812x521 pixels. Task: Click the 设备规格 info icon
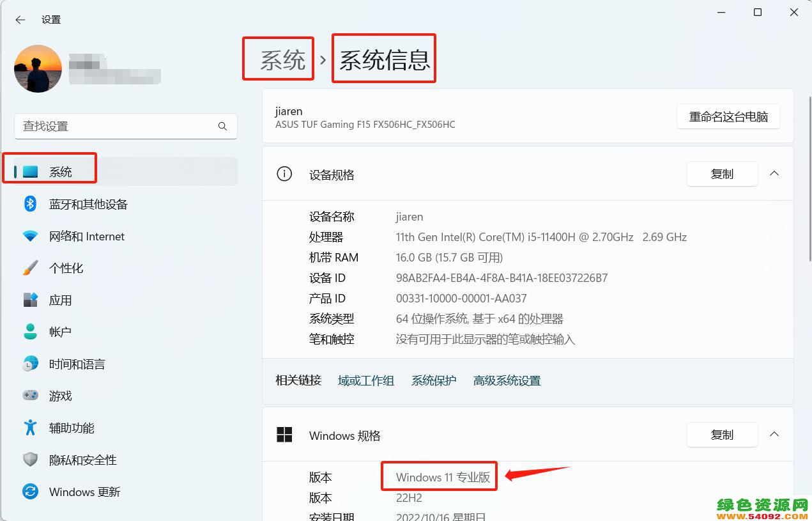point(284,174)
